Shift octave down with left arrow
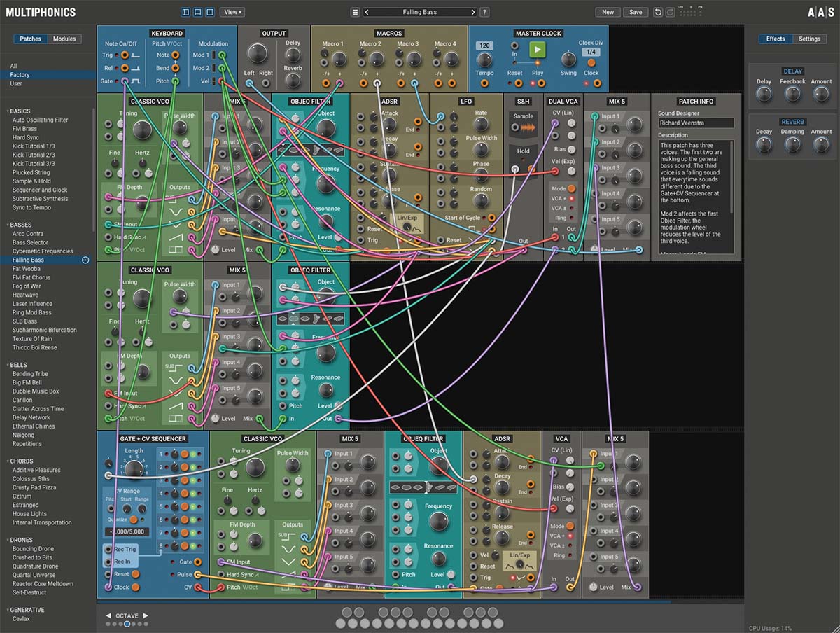 point(108,615)
